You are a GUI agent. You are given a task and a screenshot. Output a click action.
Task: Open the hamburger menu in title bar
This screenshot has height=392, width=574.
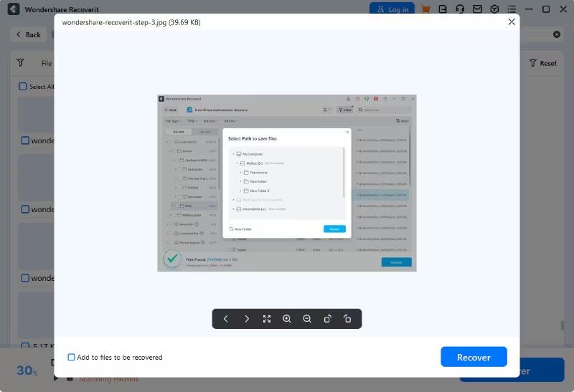(x=512, y=9)
